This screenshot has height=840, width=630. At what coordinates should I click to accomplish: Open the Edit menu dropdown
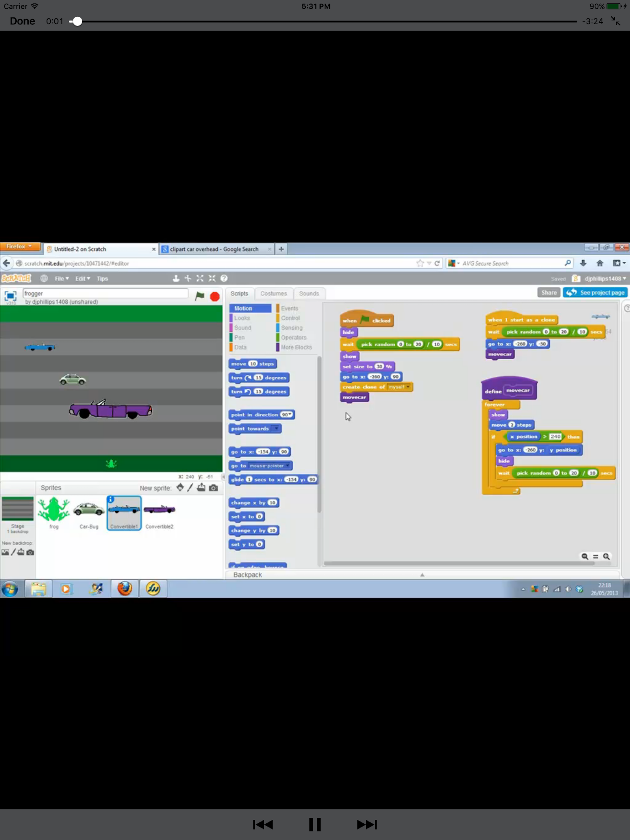coord(82,278)
